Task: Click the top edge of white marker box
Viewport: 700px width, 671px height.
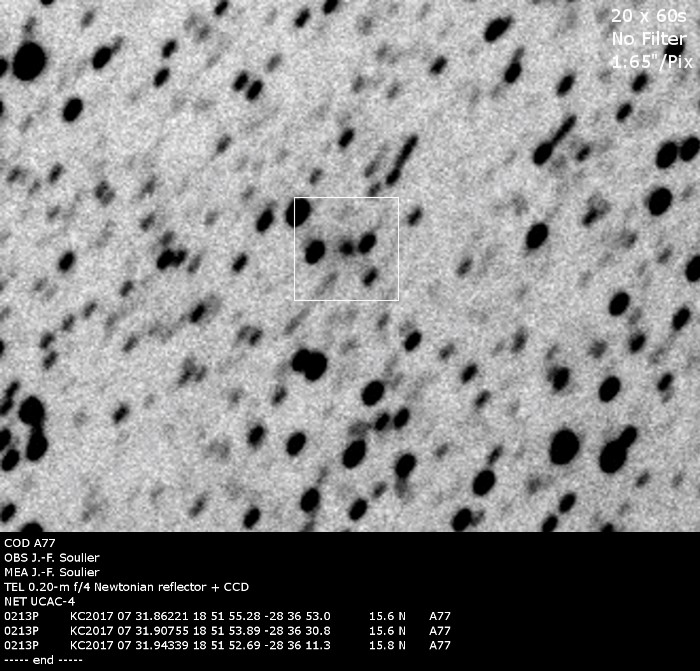Action: (346, 198)
